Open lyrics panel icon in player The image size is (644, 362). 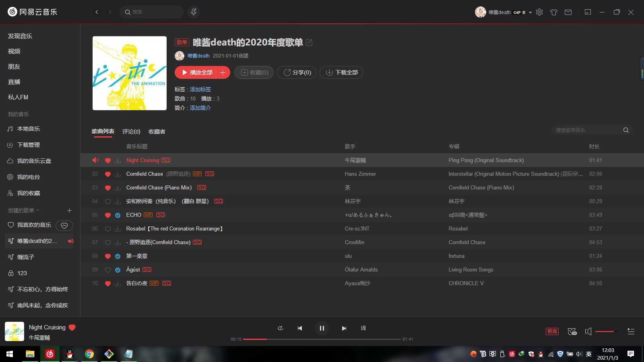[363, 328]
